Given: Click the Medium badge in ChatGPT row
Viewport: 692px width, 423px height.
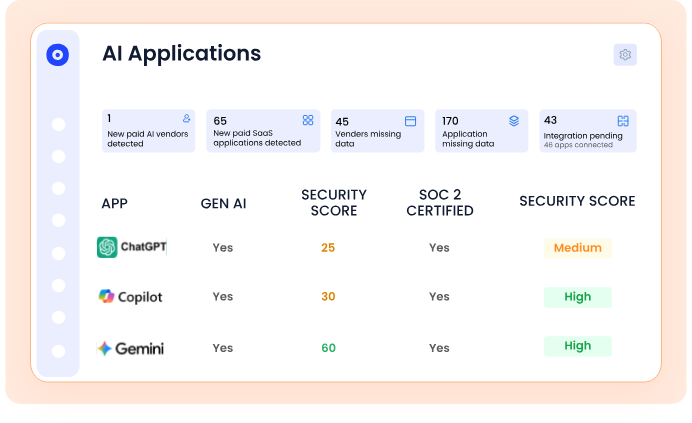Looking at the screenshot, I should (578, 248).
